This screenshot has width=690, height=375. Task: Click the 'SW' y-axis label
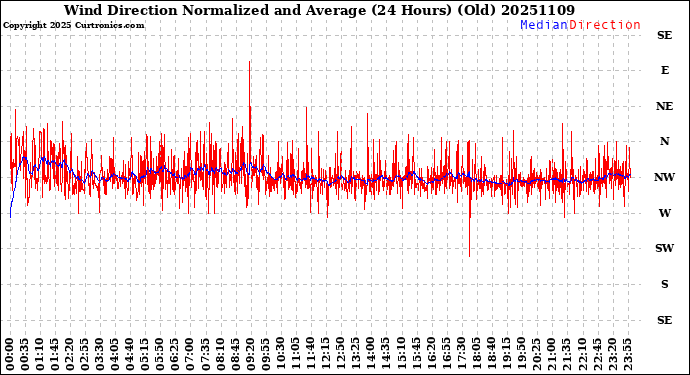pyautogui.click(x=664, y=248)
